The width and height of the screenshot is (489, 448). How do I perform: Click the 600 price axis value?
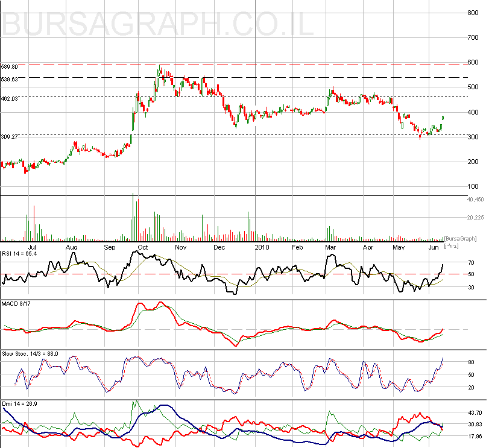coord(473,62)
